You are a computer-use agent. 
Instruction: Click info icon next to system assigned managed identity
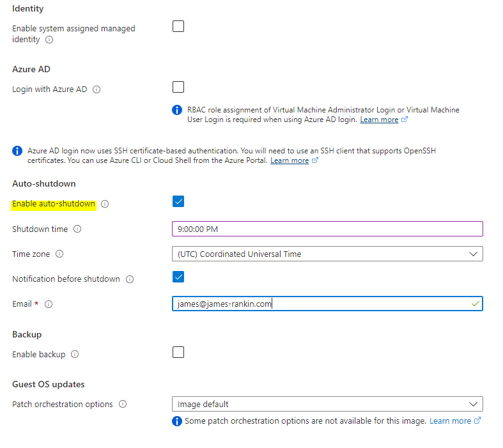[49, 40]
